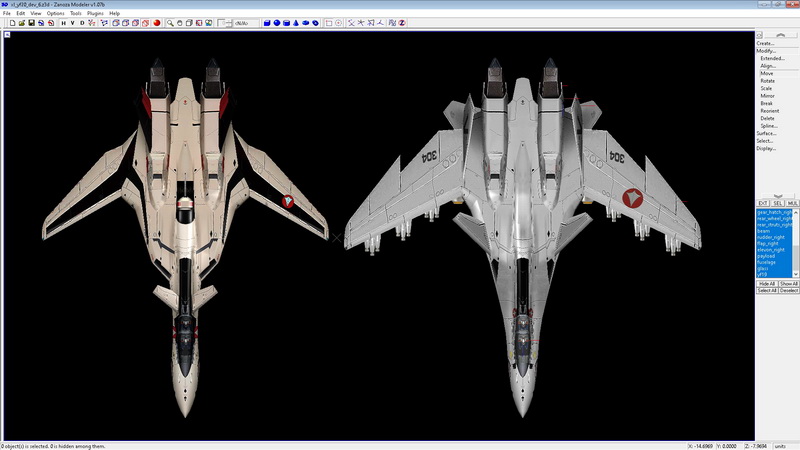Toggle the V axis button
Viewport: 800px width, 450px height.
pyautogui.click(x=73, y=23)
